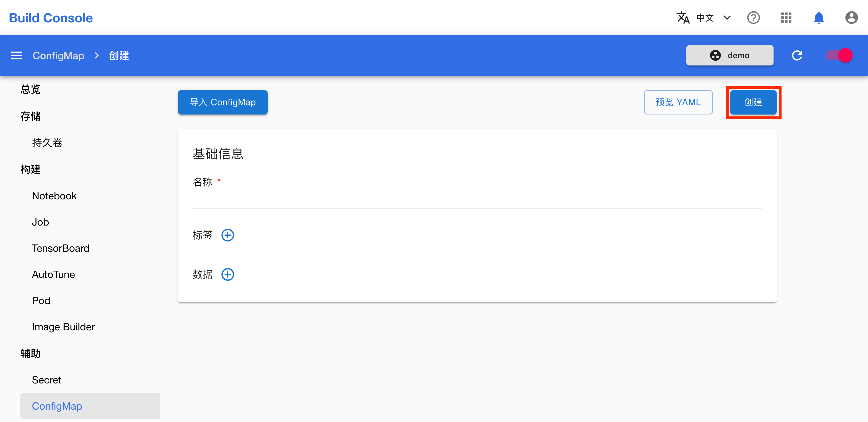This screenshot has width=868, height=422.
Task: Select Notebook in the sidebar
Action: pyautogui.click(x=54, y=196)
